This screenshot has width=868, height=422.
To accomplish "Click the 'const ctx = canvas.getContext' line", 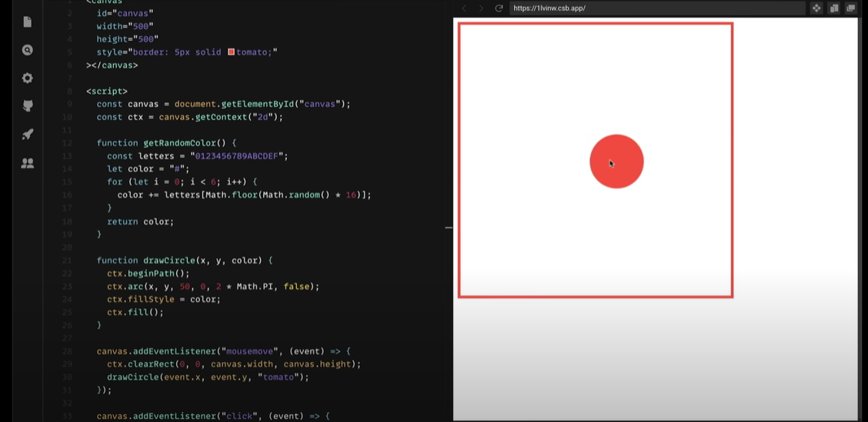I will [190, 117].
